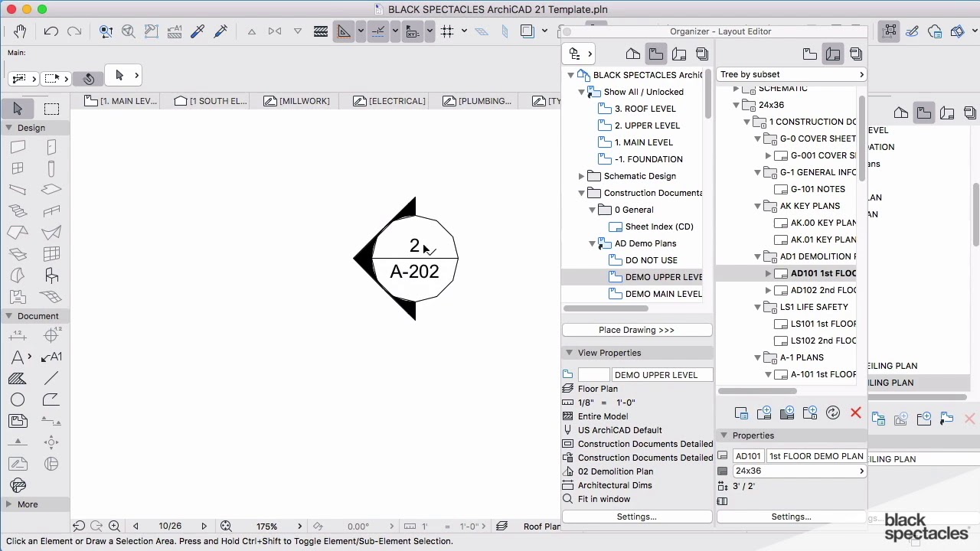Image resolution: width=980 pixels, height=551 pixels.
Task: Select the Circle/Arc tool
Action: click(x=18, y=399)
